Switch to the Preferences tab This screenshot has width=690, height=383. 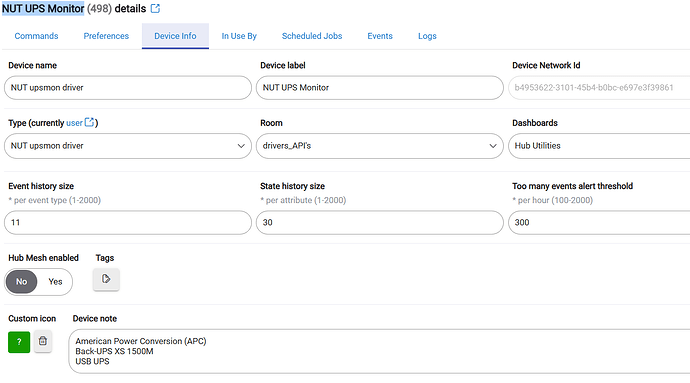click(106, 36)
